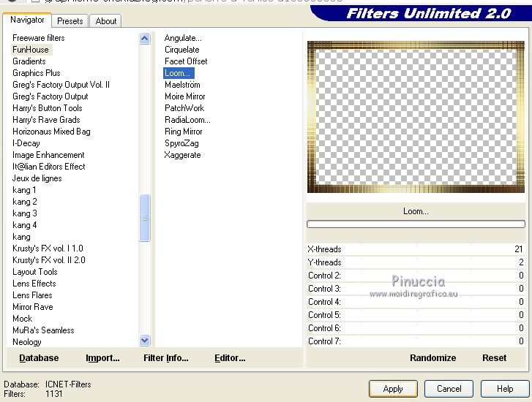Select the I-Decay category
The height and width of the screenshot is (402, 532).
coord(26,143)
